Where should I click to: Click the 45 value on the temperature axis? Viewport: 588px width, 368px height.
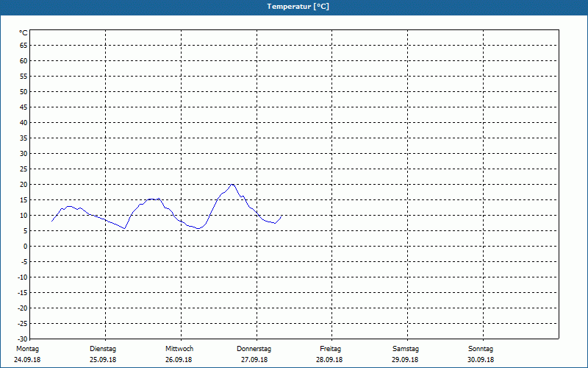point(24,107)
